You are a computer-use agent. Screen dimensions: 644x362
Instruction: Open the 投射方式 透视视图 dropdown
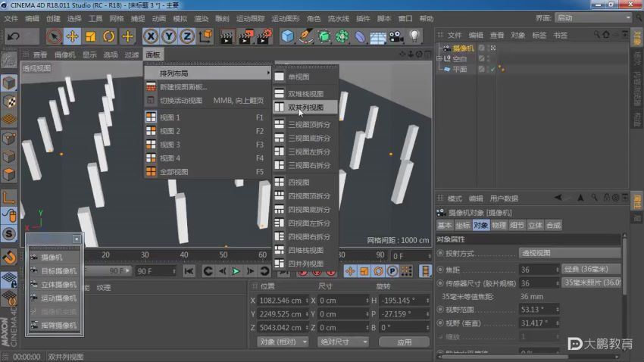[570, 253]
